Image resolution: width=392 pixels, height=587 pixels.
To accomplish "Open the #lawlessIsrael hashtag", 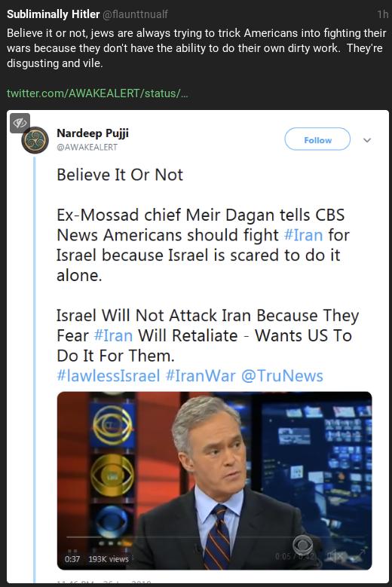I will (x=109, y=375).
